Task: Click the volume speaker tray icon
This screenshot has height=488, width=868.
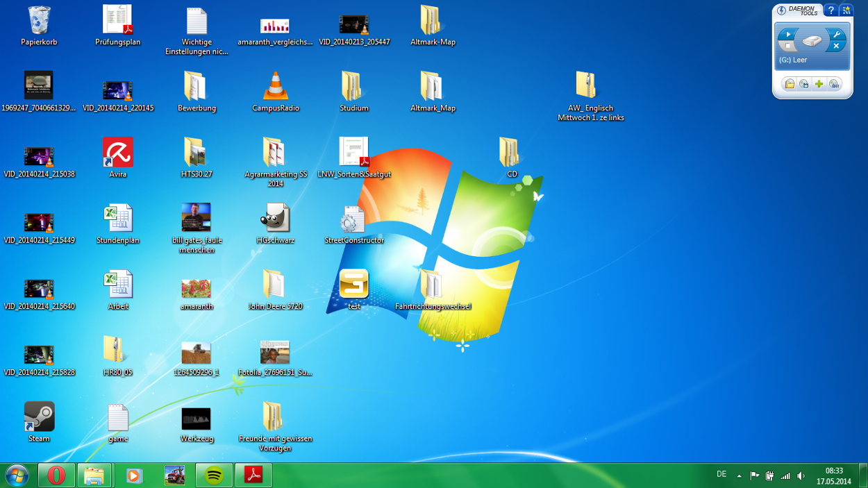Action: [801, 476]
